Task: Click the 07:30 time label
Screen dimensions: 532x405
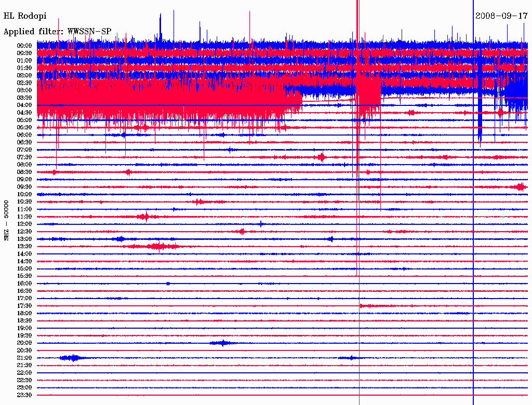Action: 24,157
